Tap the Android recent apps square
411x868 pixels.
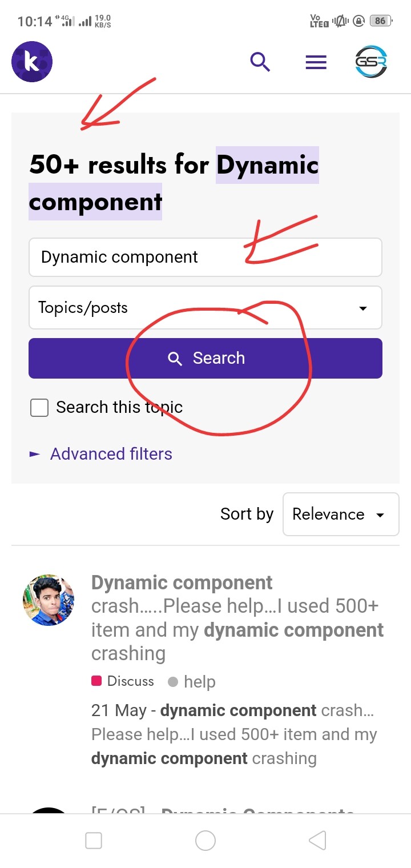(x=94, y=840)
